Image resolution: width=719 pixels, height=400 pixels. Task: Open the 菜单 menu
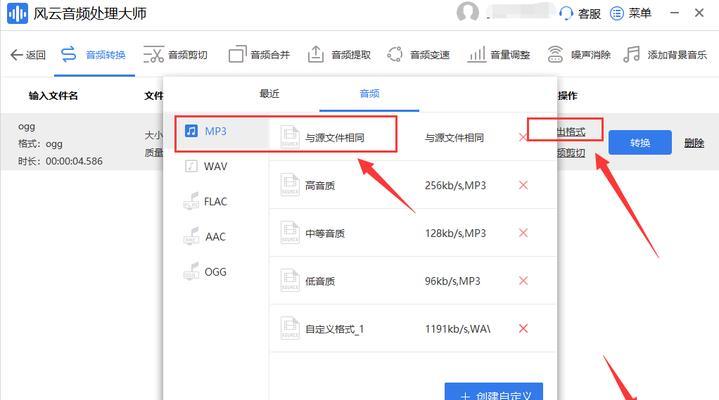point(631,13)
